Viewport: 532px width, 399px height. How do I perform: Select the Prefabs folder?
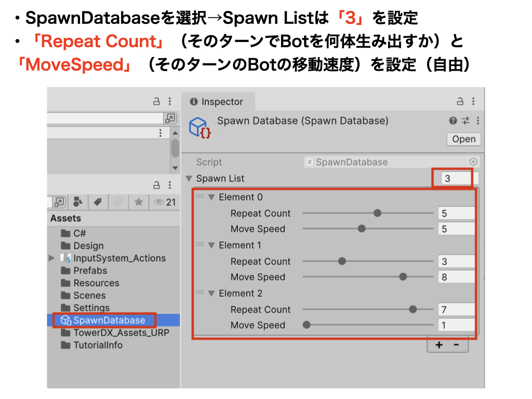coord(84,270)
